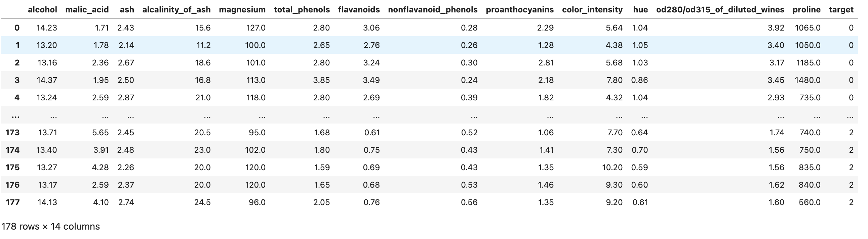Click the highlighted row index 1
The image size is (868, 239).
(17, 45)
